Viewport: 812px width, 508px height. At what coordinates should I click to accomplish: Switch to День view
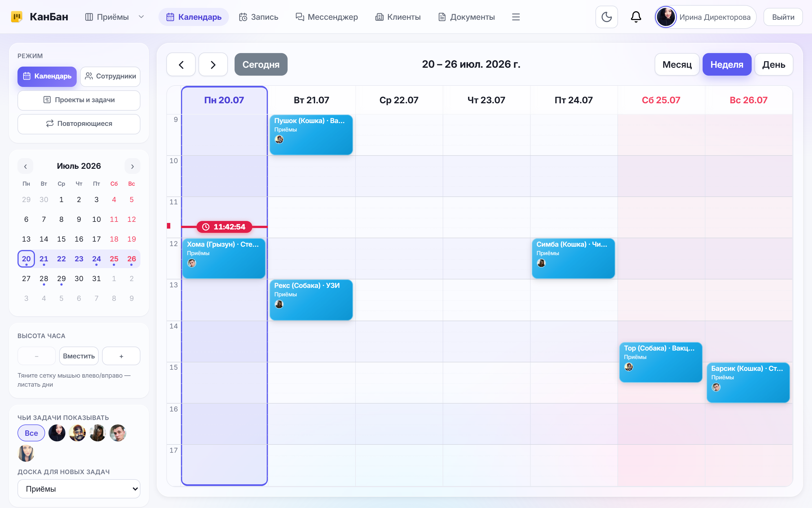click(x=773, y=65)
